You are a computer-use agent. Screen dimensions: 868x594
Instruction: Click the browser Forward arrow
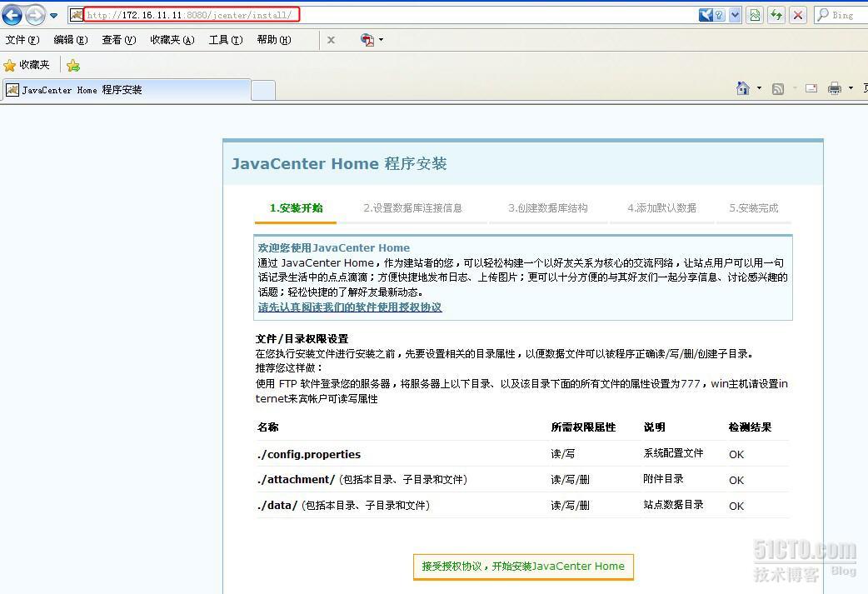pos(36,15)
